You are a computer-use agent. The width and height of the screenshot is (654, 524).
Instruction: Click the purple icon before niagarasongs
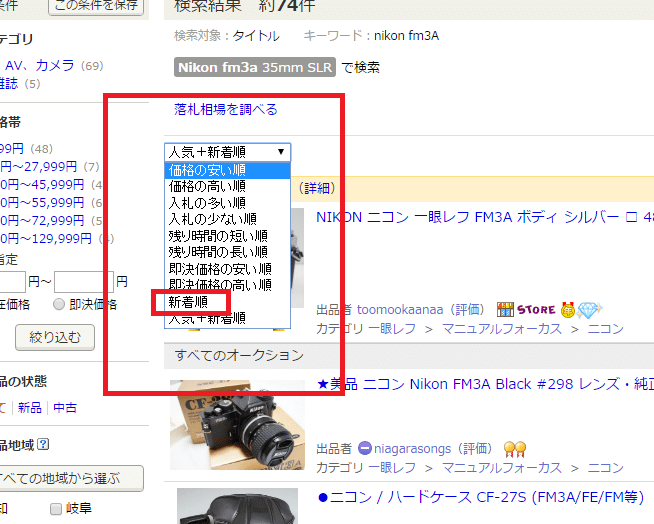pos(365,448)
